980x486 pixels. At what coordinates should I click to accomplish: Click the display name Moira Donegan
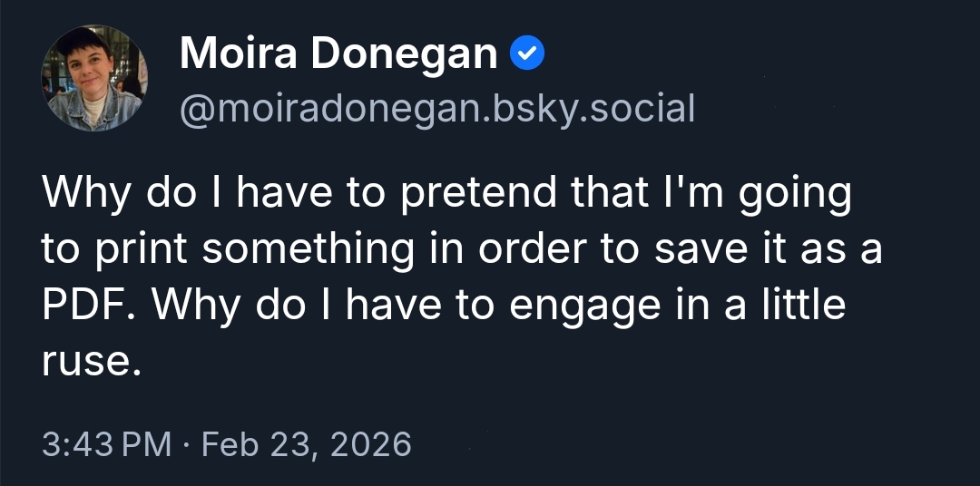pos(338,55)
